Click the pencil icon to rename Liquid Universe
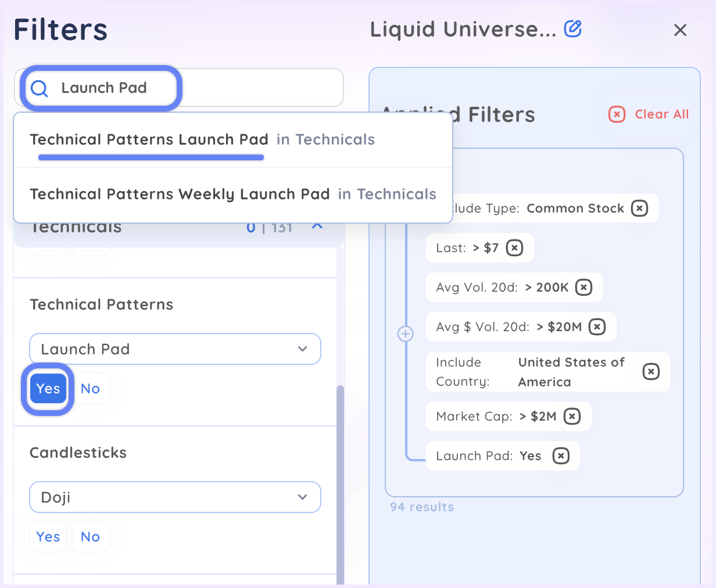The width and height of the screenshot is (716, 588). tap(572, 28)
